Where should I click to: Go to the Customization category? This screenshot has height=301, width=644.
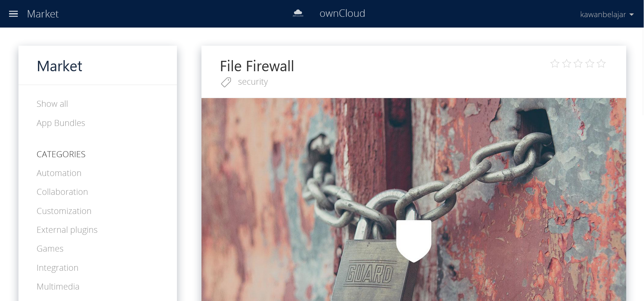point(64,211)
